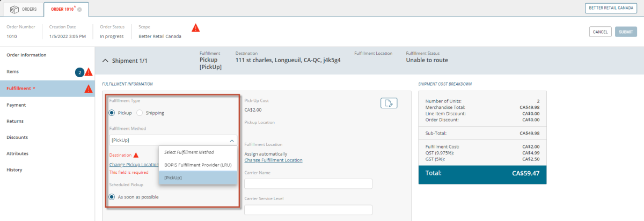Click the Carrier Name input field

pos(308,184)
